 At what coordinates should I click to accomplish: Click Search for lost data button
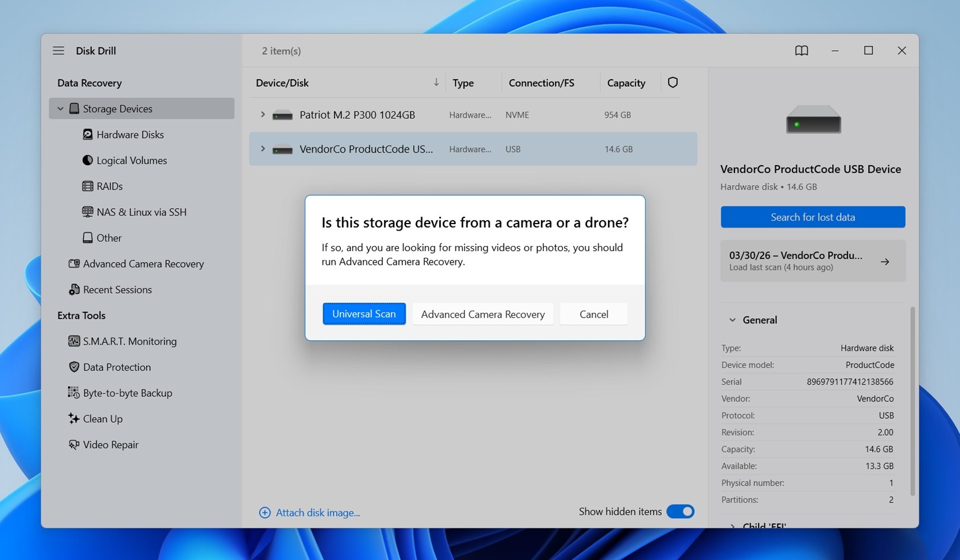point(813,217)
